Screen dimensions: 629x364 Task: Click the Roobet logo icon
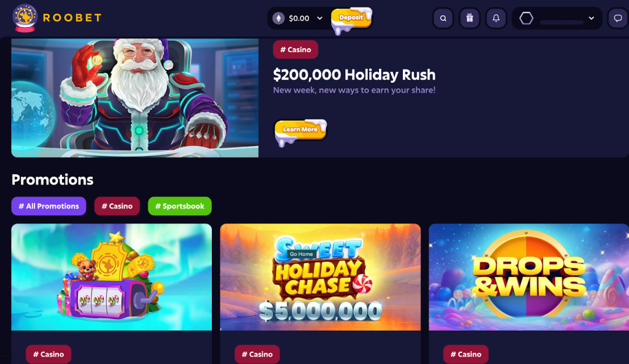[x=25, y=18]
